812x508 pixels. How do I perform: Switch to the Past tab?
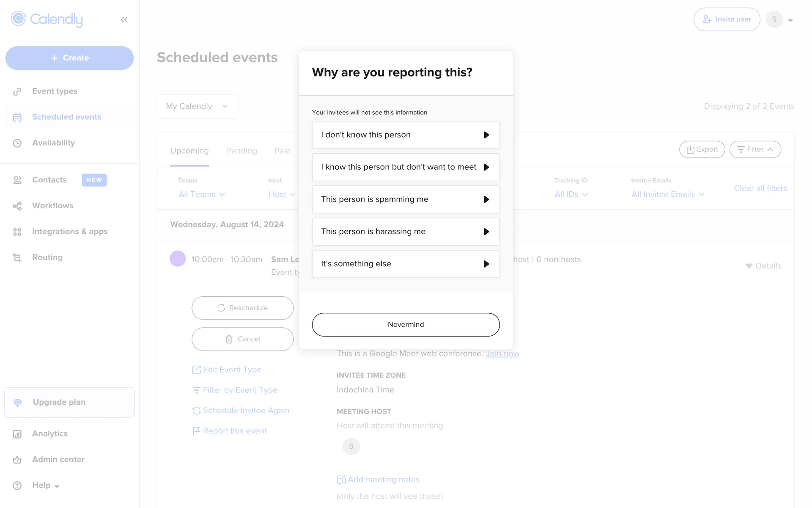(282, 151)
